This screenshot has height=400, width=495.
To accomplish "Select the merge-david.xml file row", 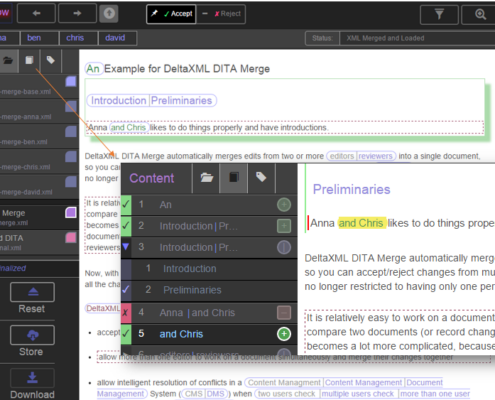I will point(39,187).
